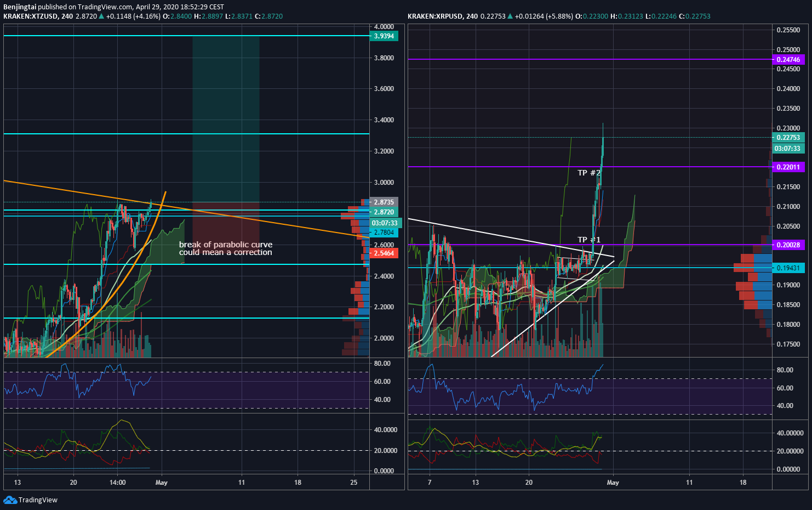Viewport: 812px width, 510px height.
Task: Select the 'break of parabolic curve' annotation text
Action: click(x=226, y=245)
